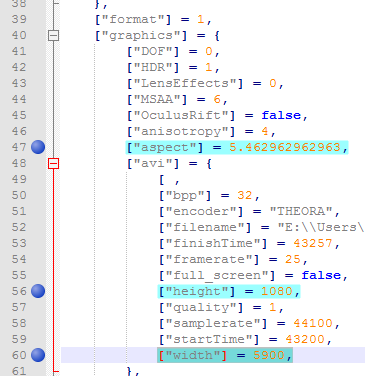This screenshot has width=365, height=376.
Task: Click the anisotropy value 4
Action: tap(265, 131)
